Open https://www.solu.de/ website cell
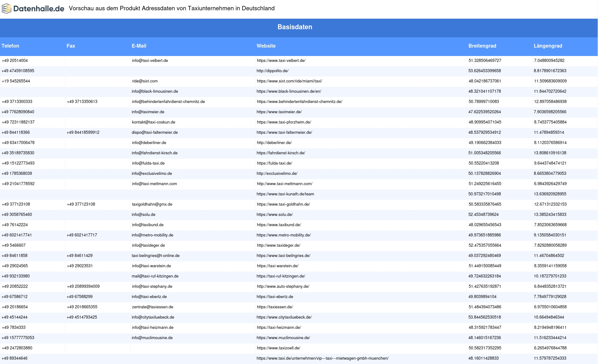 [x=275, y=215]
